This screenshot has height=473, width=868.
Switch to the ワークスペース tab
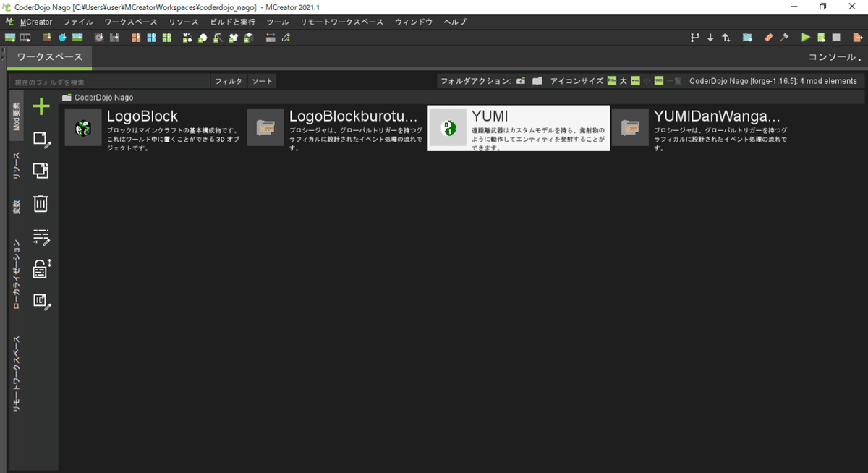tap(48, 56)
